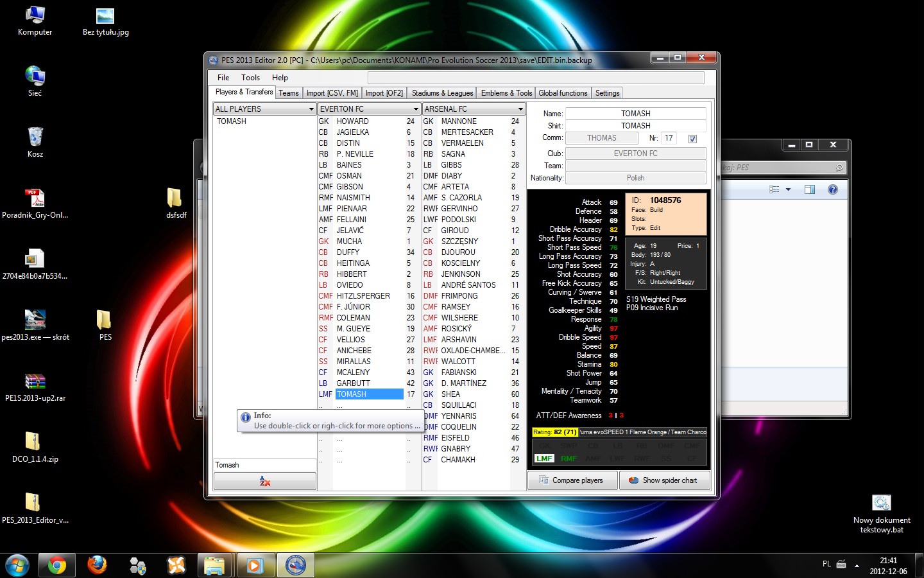Clear the player name filter button
Image resolution: width=924 pixels, height=578 pixels.
click(x=264, y=481)
